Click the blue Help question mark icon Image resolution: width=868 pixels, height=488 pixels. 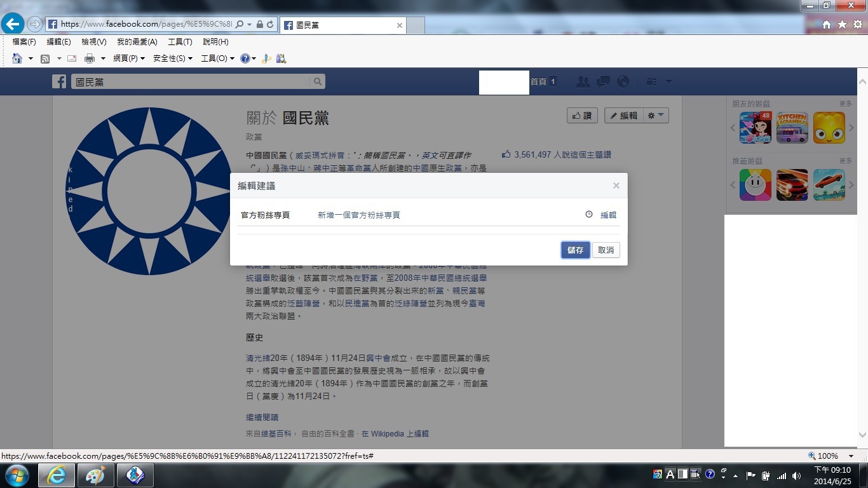point(245,58)
